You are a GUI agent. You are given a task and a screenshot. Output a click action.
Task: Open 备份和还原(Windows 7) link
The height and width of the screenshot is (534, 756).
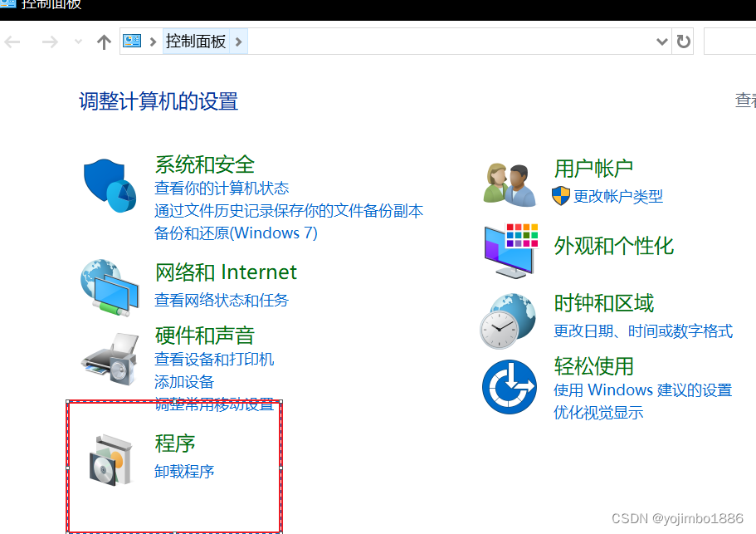236,233
